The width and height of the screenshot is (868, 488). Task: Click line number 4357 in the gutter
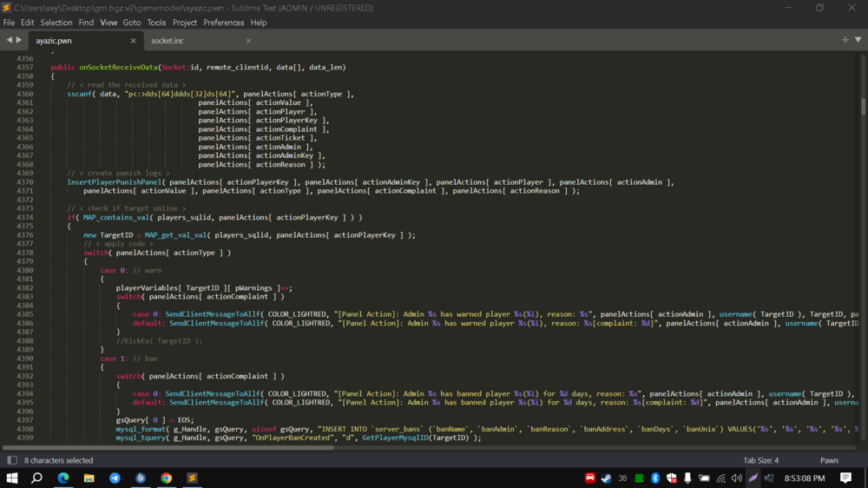click(x=25, y=67)
